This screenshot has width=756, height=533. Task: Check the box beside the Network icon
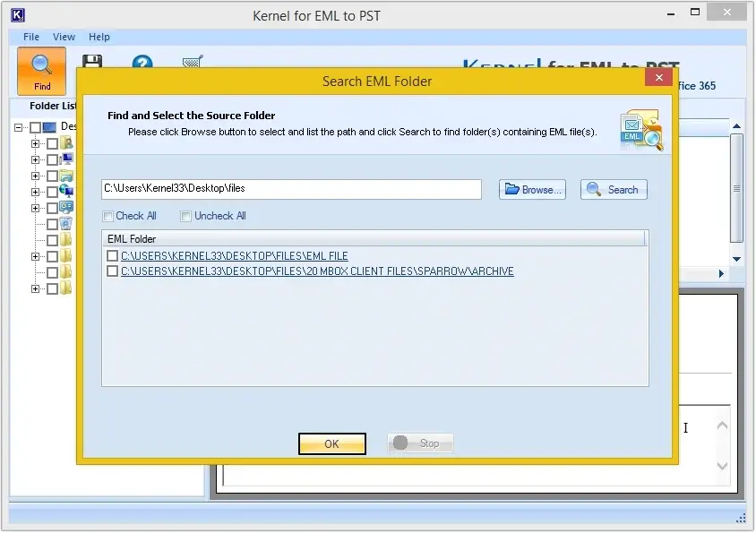(52, 192)
